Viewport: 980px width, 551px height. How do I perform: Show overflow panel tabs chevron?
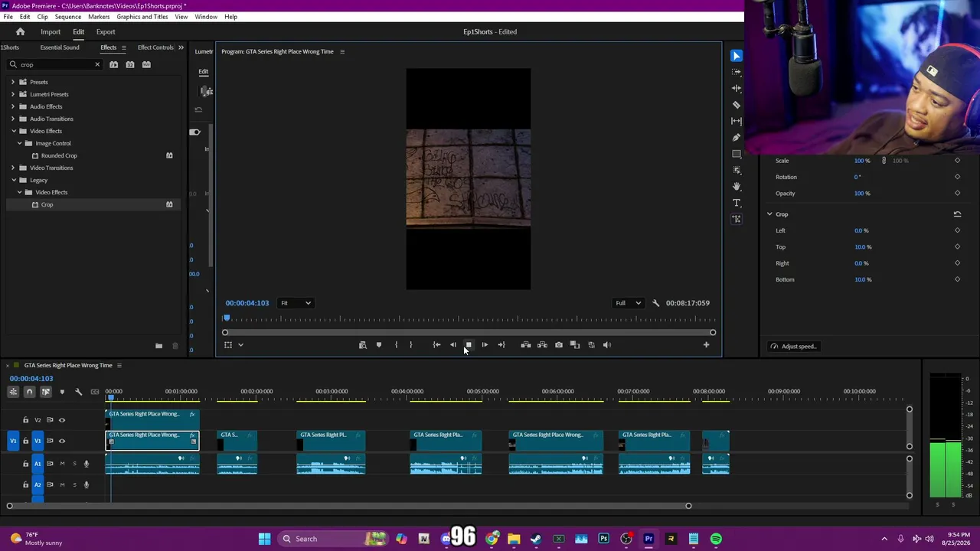click(x=181, y=47)
